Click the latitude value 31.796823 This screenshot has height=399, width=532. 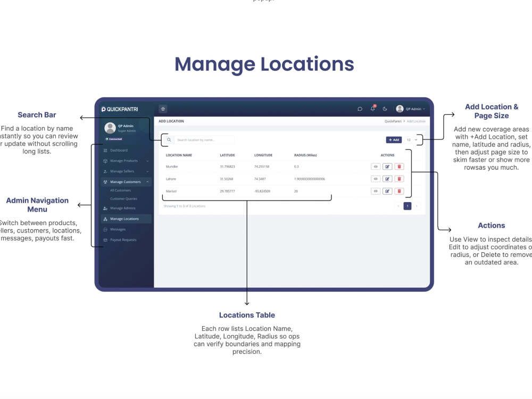pos(227,167)
